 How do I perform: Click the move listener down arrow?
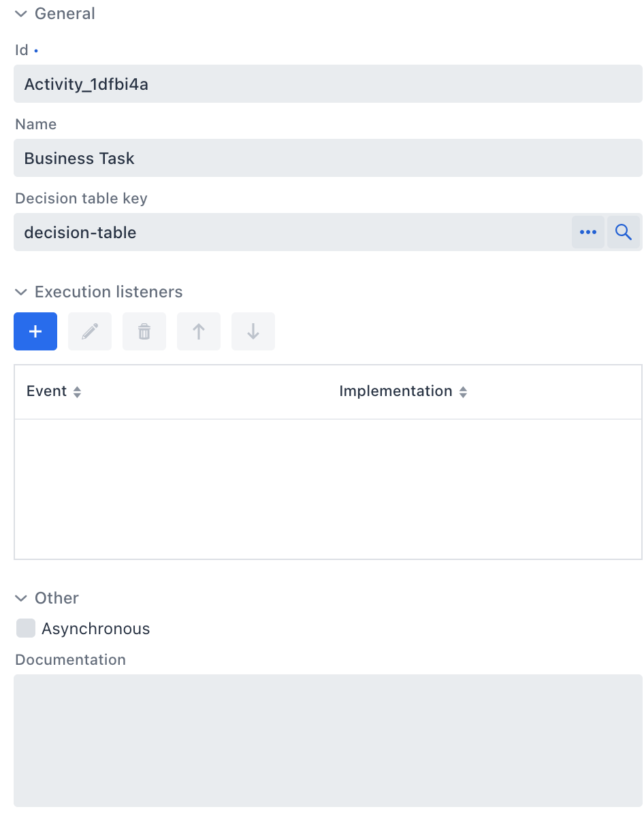(x=253, y=331)
